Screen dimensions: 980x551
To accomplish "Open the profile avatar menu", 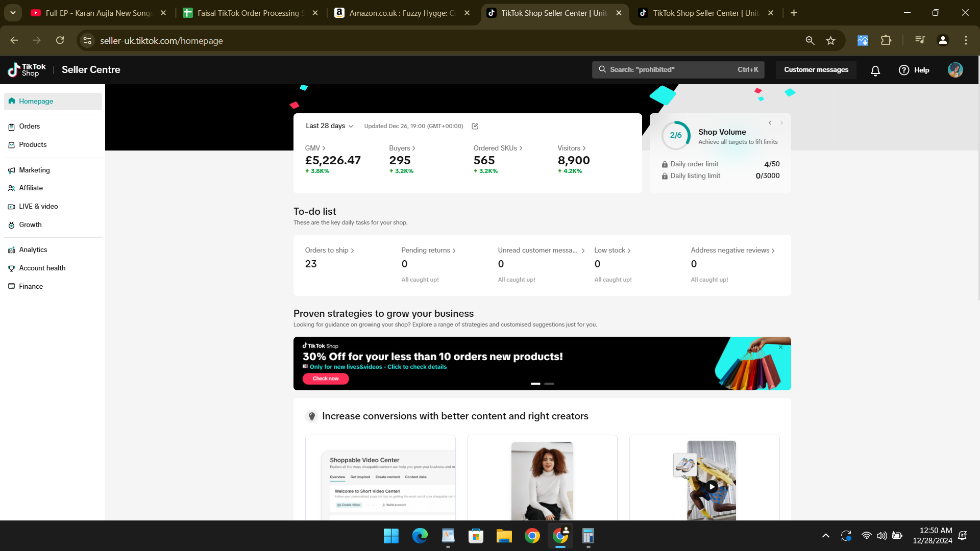I will 955,70.
